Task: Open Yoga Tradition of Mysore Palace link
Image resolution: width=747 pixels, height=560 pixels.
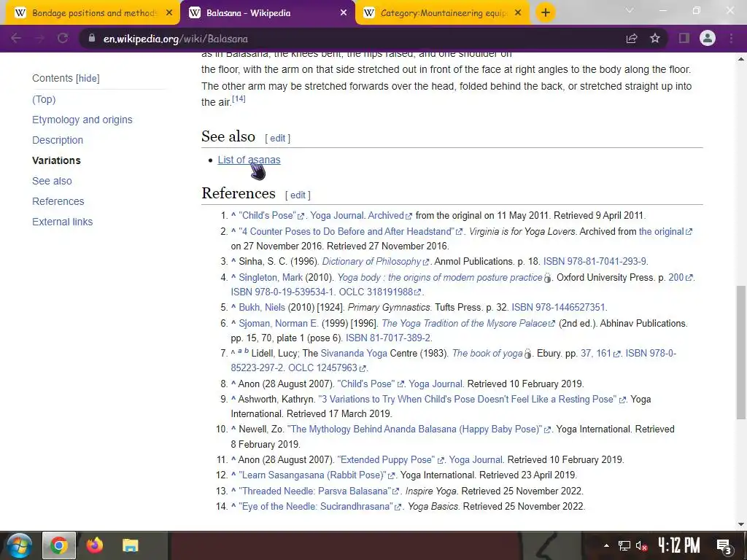Action: click(x=468, y=323)
